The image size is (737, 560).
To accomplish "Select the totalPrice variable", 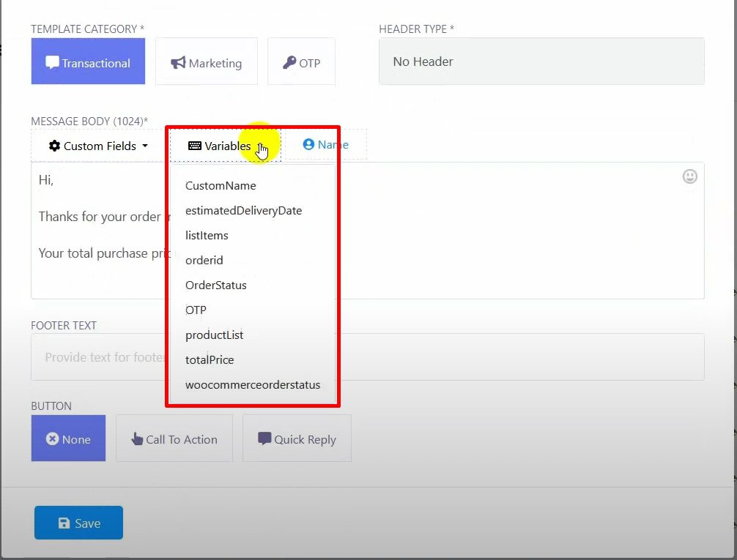I will 210,360.
